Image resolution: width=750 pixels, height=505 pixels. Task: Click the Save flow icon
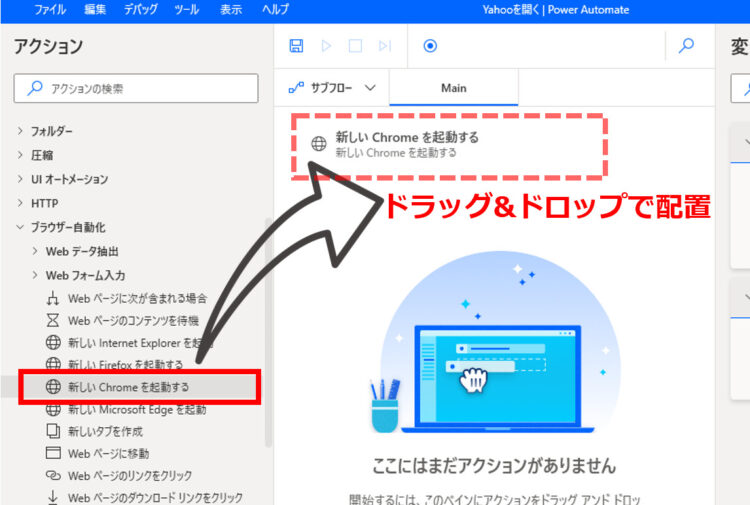click(x=296, y=46)
